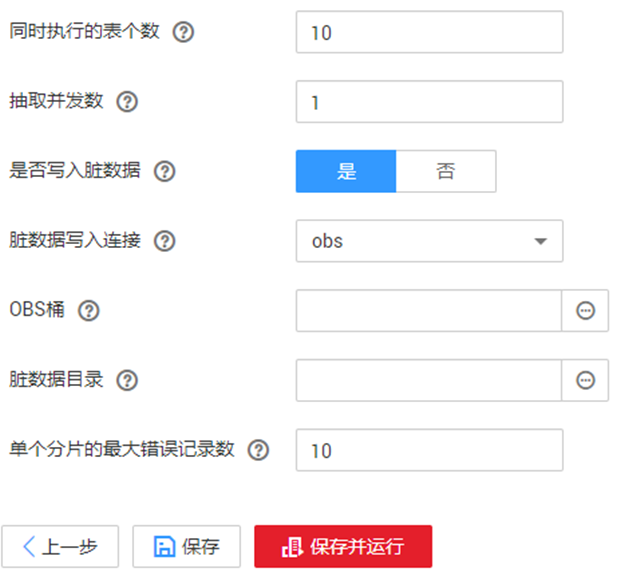Click the 保存 button
This screenshot has width=636, height=587.
coord(187,546)
